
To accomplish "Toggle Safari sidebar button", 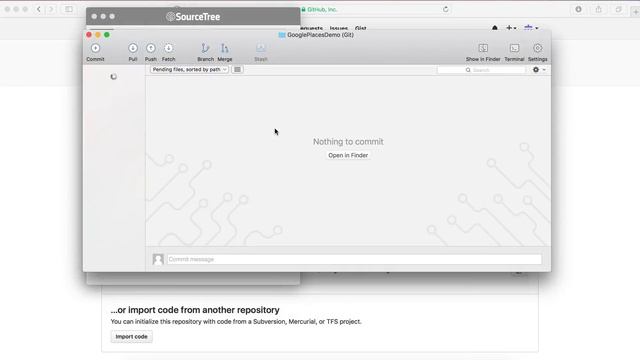I will coord(69,9).
